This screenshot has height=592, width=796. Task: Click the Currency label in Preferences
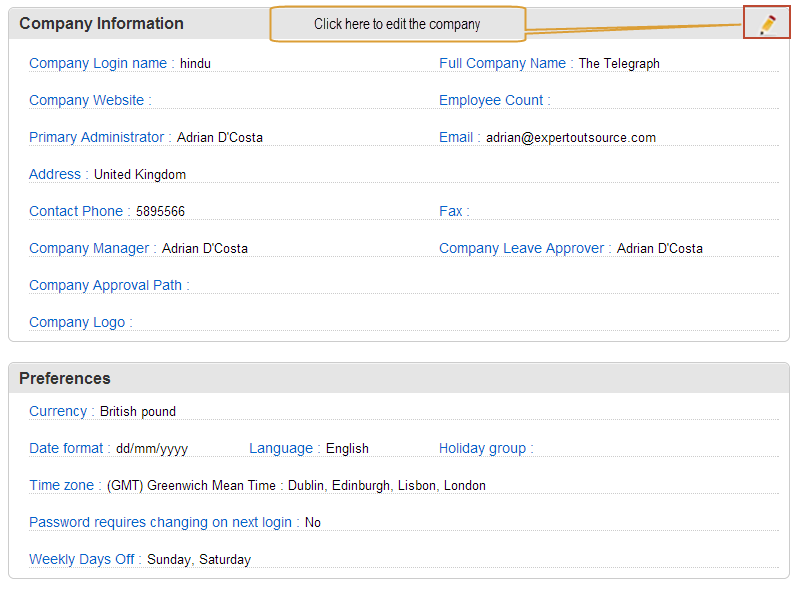point(58,411)
